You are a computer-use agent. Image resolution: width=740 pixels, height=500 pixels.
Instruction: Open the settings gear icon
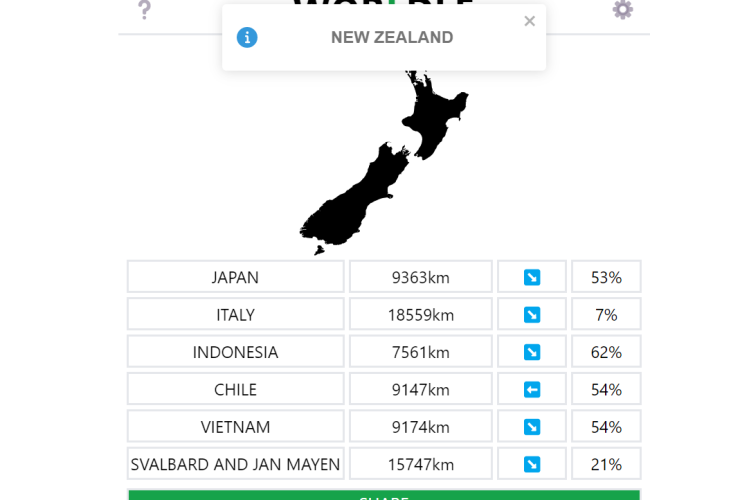(x=622, y=10)
